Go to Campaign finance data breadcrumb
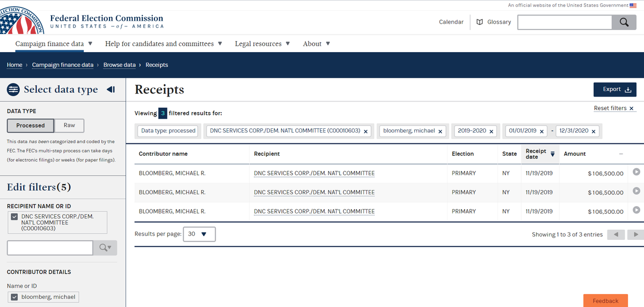This screenshot has width=644, height=307. 63,65
